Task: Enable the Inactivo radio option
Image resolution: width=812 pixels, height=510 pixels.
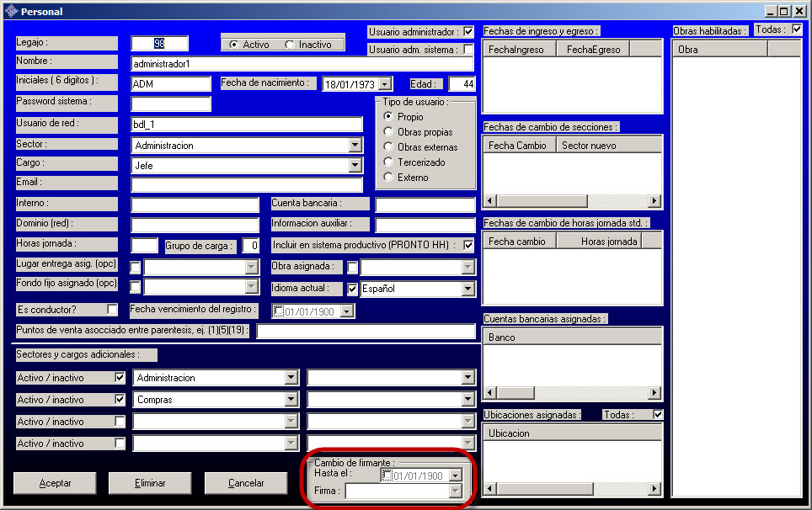Action: [x=291, y=45]
